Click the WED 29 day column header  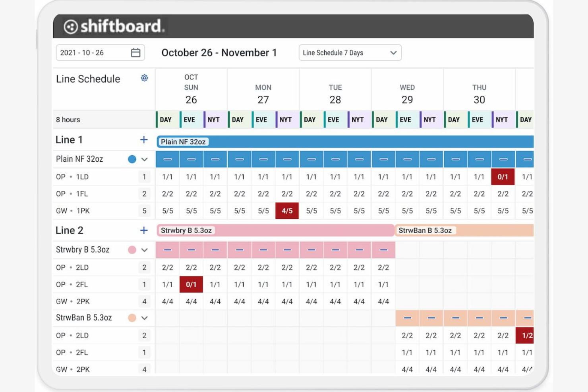point(407,89)
